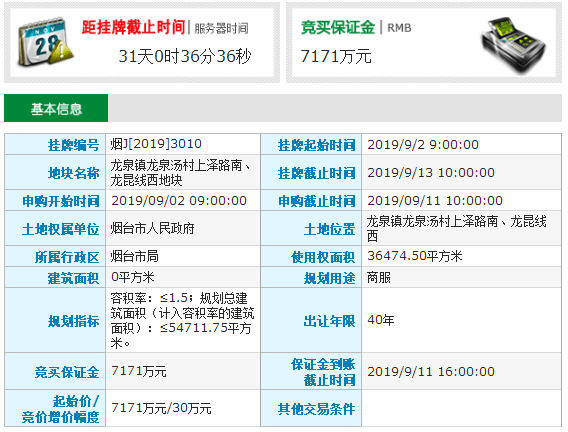Screen dimensions: 568x432
Task: Select the value 2019/9/11 16:00:00
Action: coord(431,371)
